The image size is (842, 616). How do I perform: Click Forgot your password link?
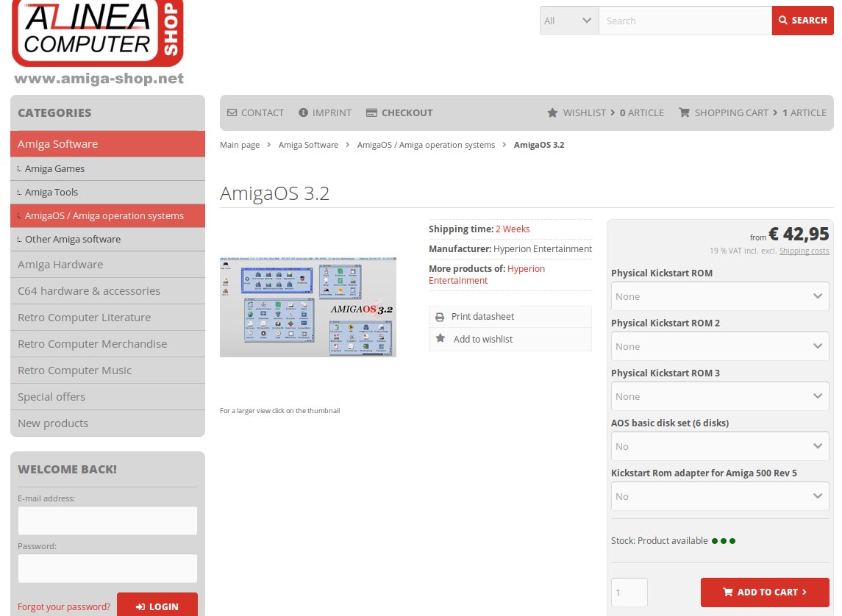pos(64,607)
